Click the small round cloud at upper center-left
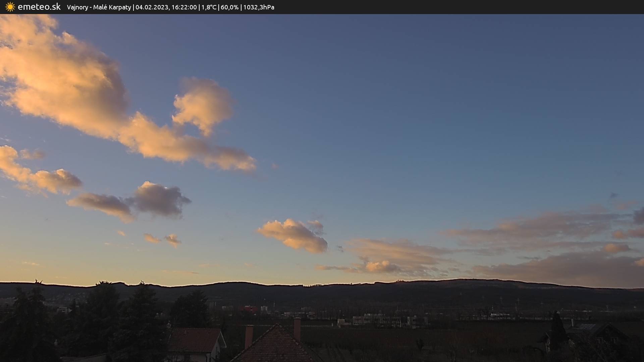Screen dimensions: 644x362 coord(202,104)
